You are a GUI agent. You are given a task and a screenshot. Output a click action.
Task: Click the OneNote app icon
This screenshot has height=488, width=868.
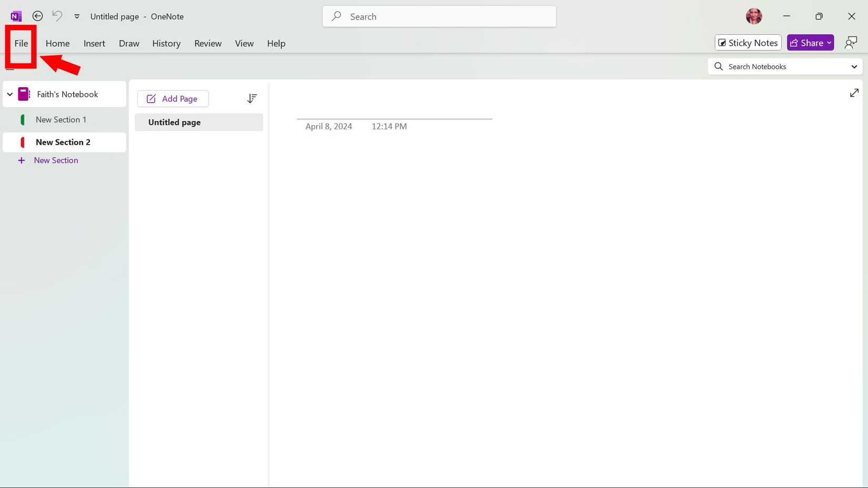tap(14, 15)
